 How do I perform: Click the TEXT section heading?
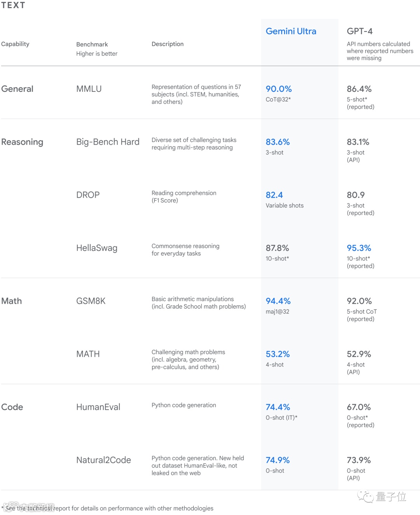click(x=13, y=5)
